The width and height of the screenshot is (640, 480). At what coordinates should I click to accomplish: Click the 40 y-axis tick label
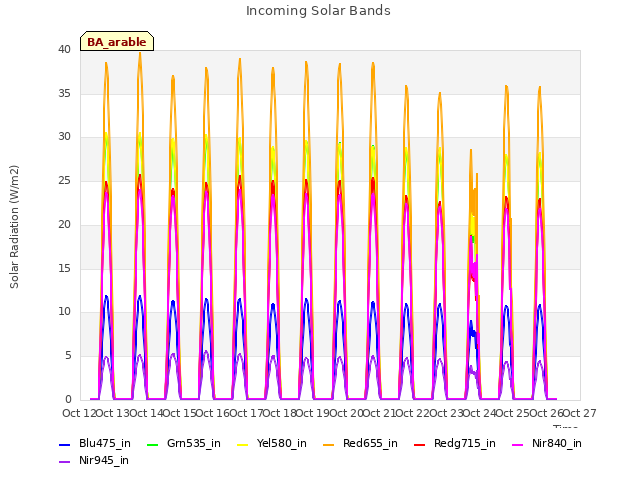click(64, 49)
